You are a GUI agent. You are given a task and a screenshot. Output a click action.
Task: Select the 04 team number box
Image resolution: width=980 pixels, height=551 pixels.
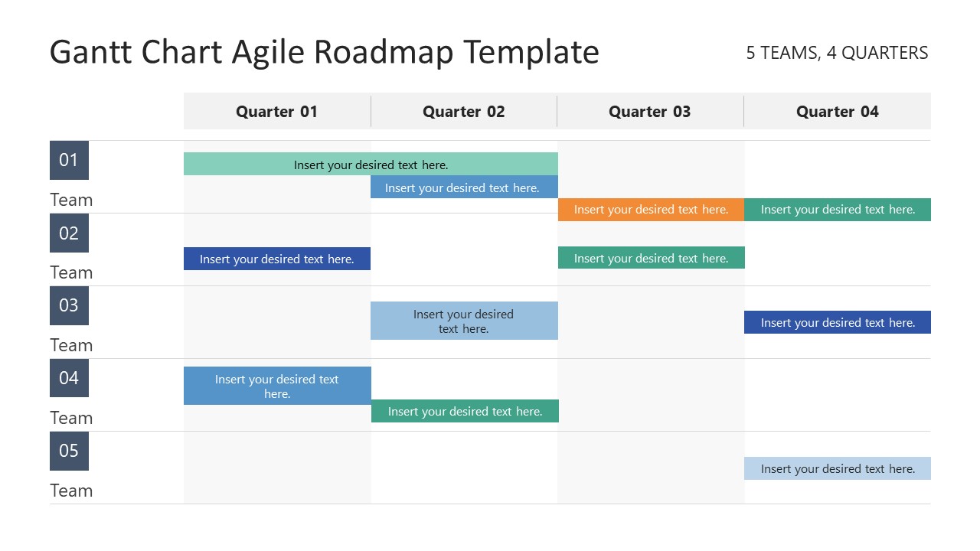(69, 378)
